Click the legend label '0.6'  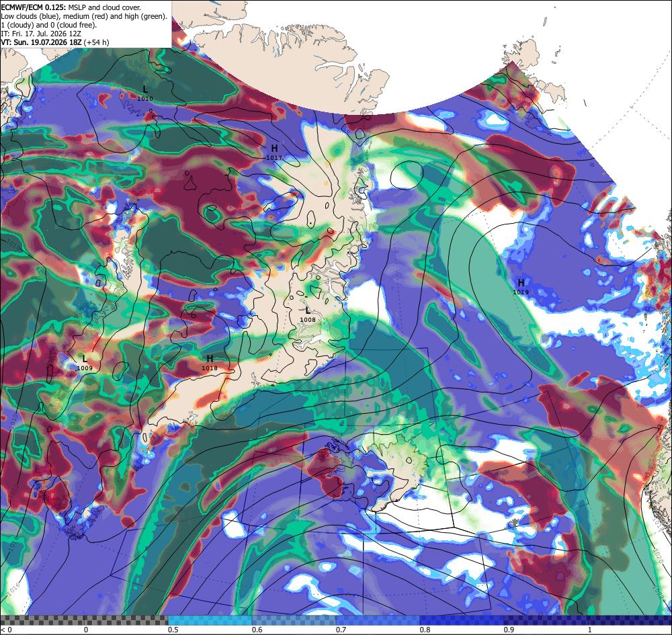click(x=257, y=630)
